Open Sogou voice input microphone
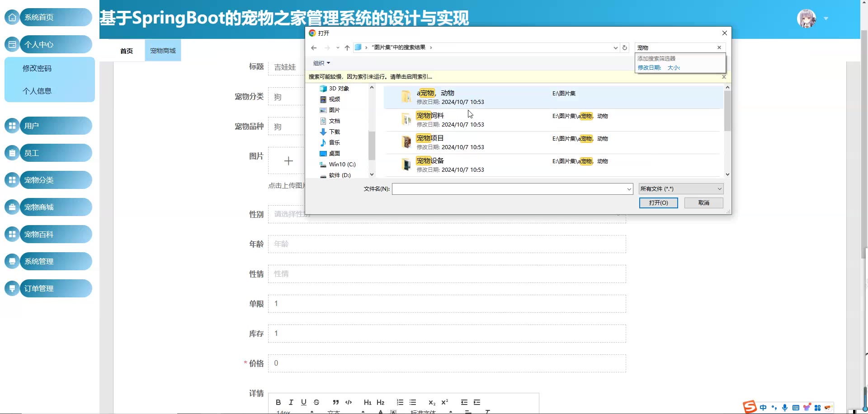This screenshot has height=414, width=868. click(x=785, y=408)
